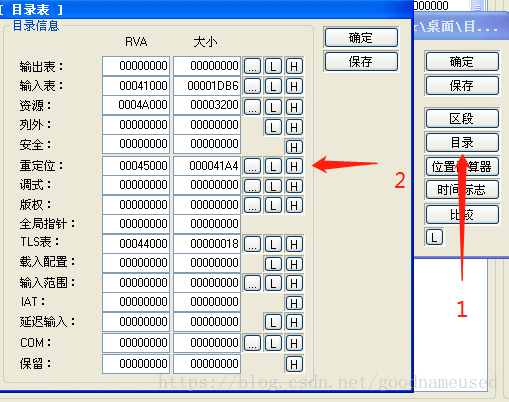This screenshot has width=509, height=402.
Task: Click the L button in 输入范围 row
Action: point(273,283)
